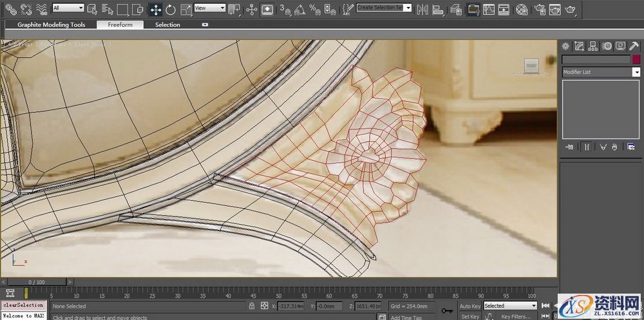Toggle Absolute/Offset transform type-in mode
The width and height of the screenshot is (644, 320).
pos(265,306)
